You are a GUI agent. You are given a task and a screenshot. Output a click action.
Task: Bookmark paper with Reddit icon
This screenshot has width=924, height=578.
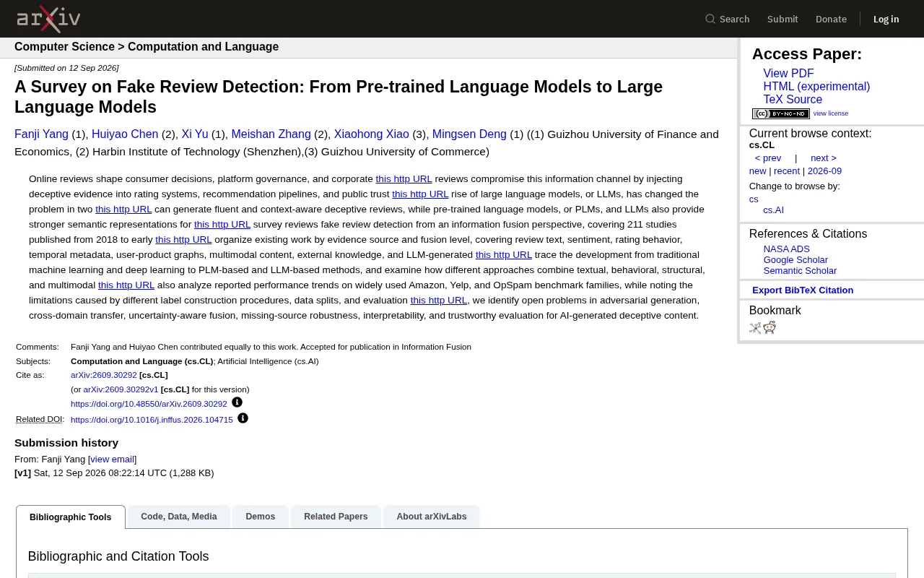[770, 328]
